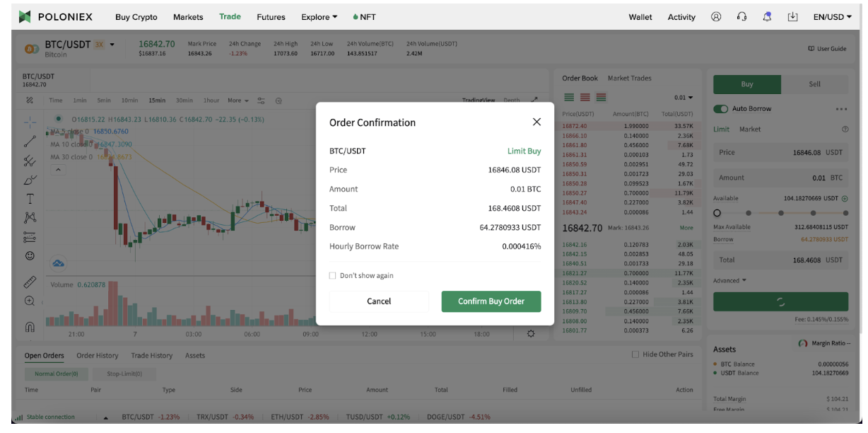Confirm the buy order

pyautogui.click(x=491, y=301)
